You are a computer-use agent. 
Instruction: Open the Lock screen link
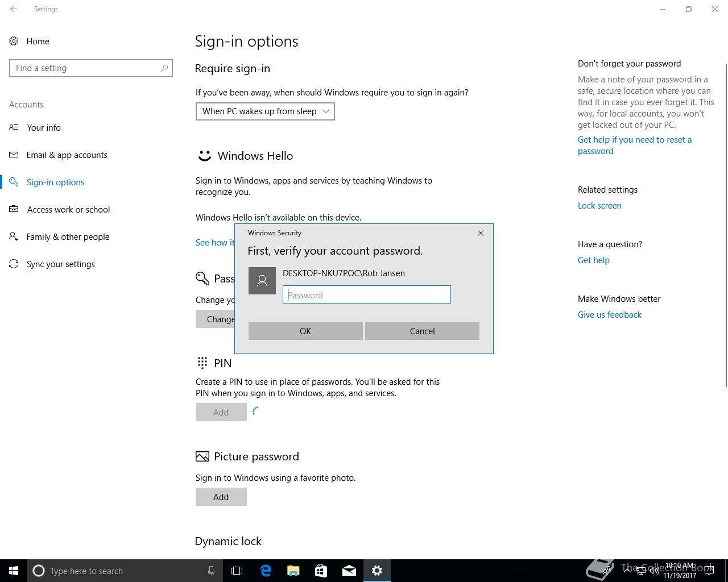tap(599, 206)
